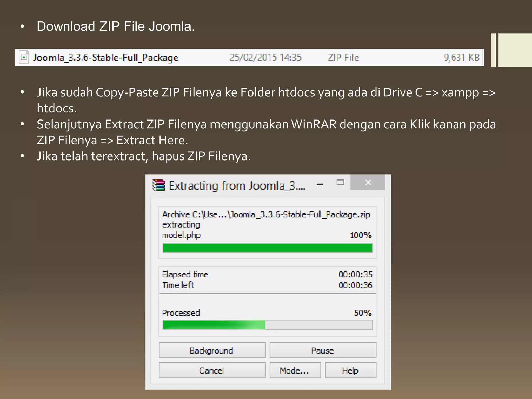Click the model.php file name
The width and height of the screenshot is (532, 399).
pos(181,235)
